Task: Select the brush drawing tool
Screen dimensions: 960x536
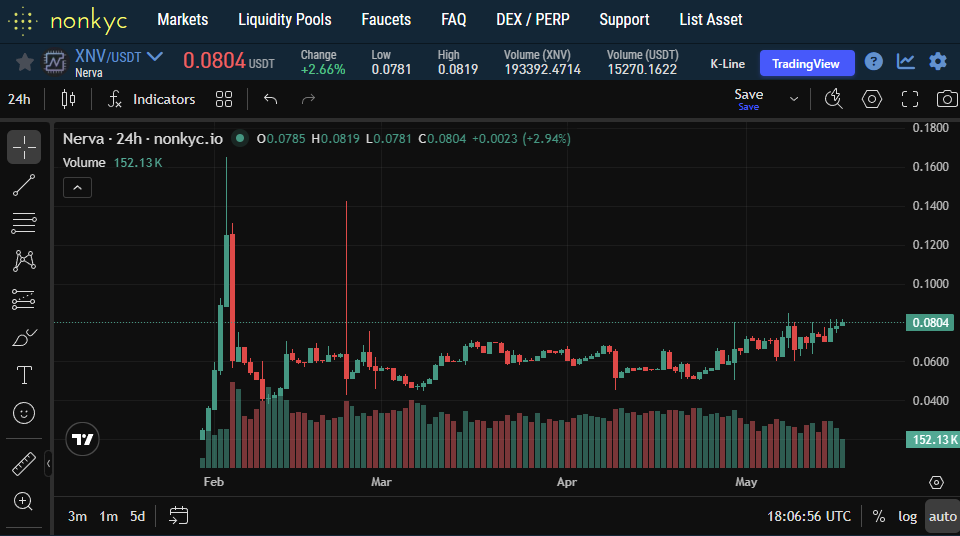Action: pos(24,338)
